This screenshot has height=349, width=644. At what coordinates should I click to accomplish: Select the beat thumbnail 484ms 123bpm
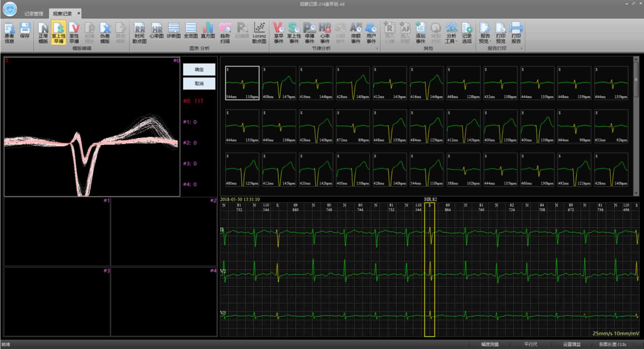[427, 126]
